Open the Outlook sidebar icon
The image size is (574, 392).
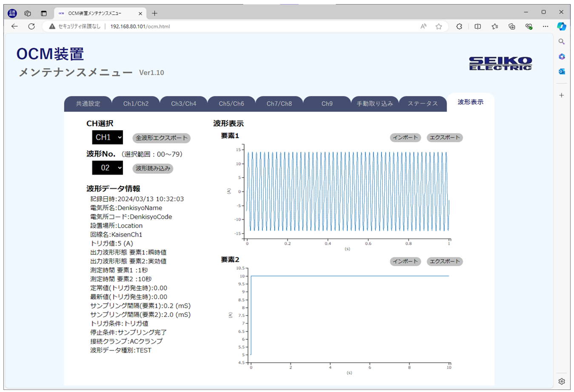562,71
